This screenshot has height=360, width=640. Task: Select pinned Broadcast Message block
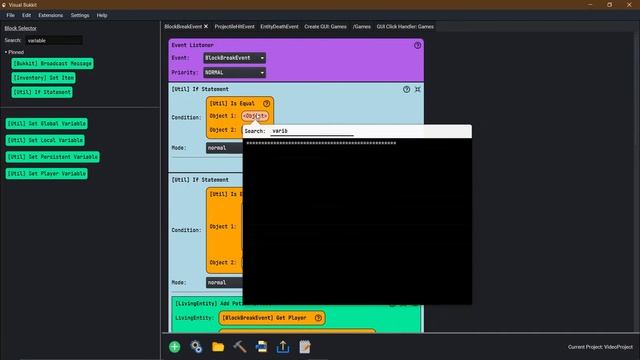(x=52, y=64)
